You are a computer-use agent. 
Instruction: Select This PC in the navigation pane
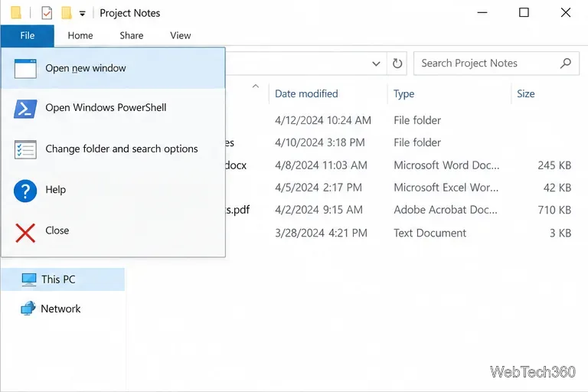[63, 279]
